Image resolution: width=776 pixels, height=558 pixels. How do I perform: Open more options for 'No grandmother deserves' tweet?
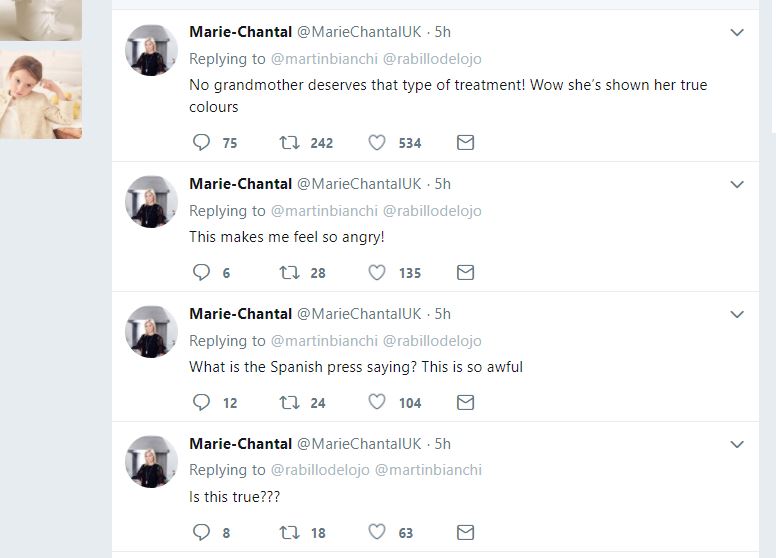[x=737, y=33]
